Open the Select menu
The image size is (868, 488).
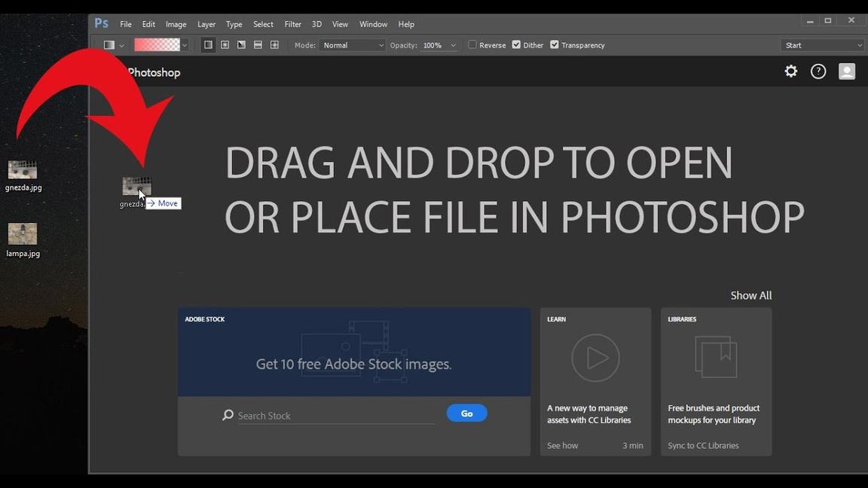[263, 24]
